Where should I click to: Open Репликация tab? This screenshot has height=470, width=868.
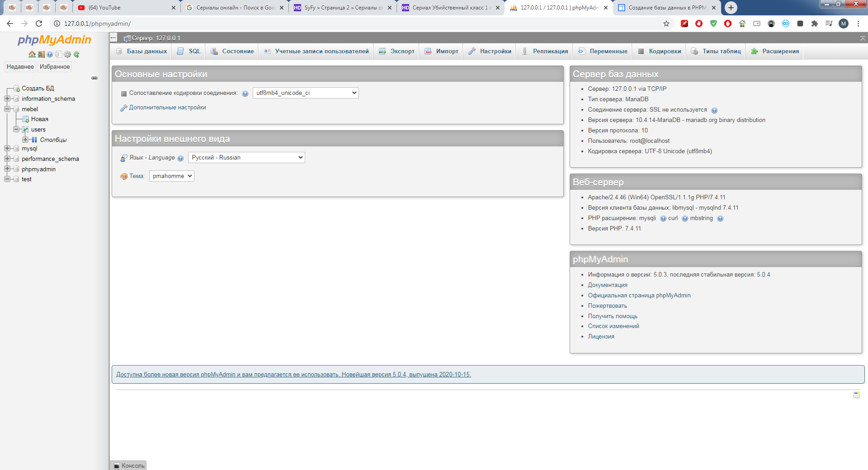(x=545, y=52)
